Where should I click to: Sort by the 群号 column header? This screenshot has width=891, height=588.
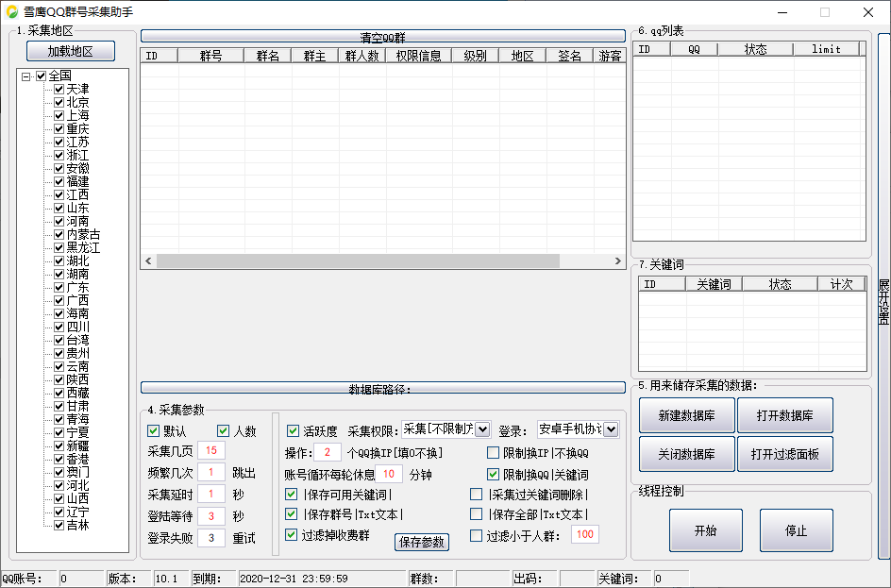pos(210,56)
